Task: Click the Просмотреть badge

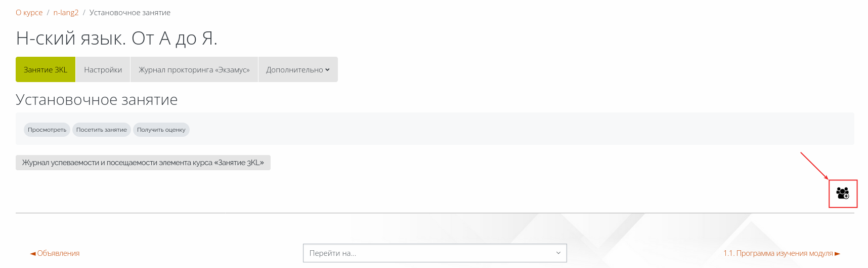Action: tap(47, 130)
